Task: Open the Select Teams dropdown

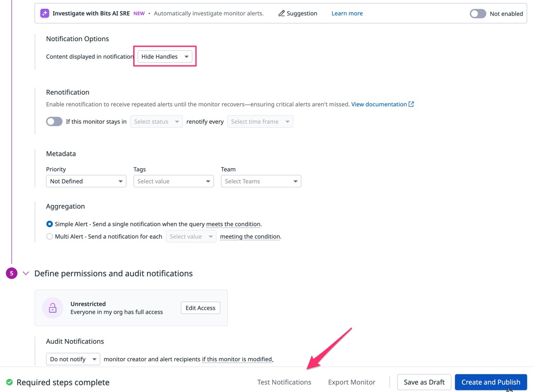Action: pos(261,181)
